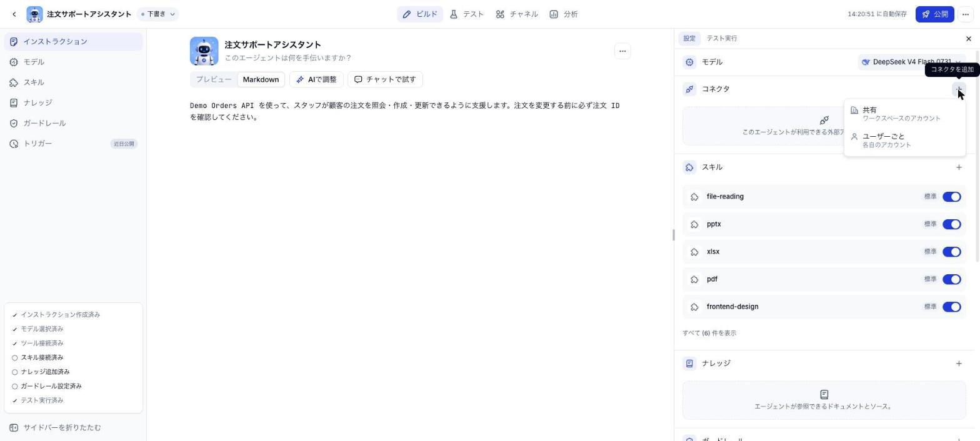
Task: Click the pdf puzzle icon
Action: pyautogui.click(x=694, y=279)
